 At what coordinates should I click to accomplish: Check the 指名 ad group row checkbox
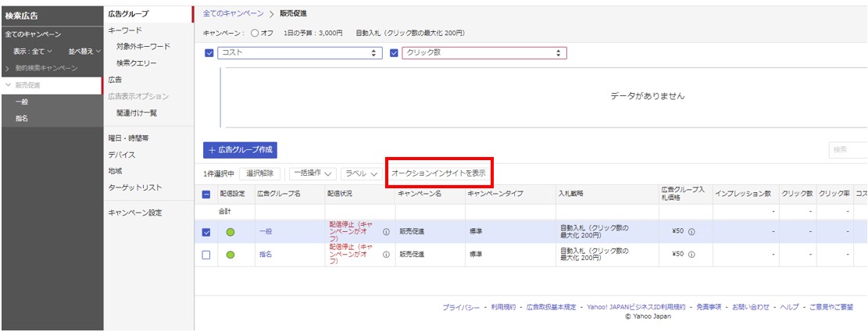point(206,255)
